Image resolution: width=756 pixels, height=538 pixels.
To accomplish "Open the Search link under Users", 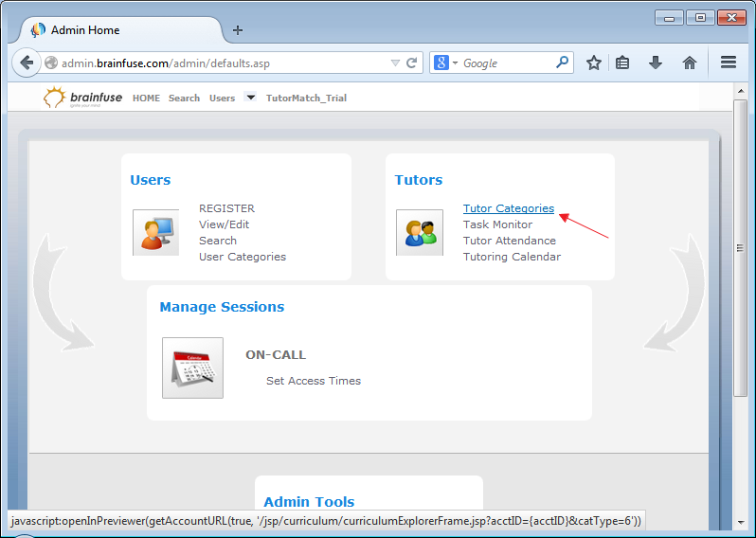I will click(x=218, y=240).
